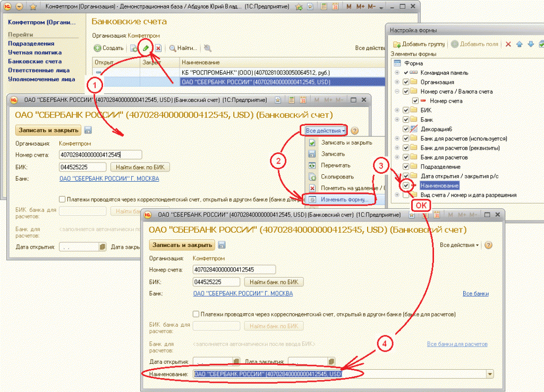
Task: Collapse the Номер счета / Валюта счета node
Action: (397, 91)
